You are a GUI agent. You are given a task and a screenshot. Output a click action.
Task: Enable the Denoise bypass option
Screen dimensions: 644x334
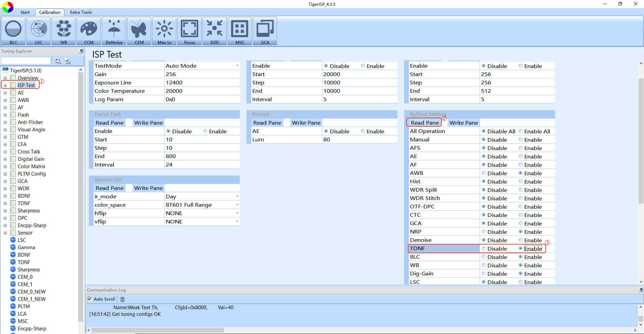[x=521, y=240]
